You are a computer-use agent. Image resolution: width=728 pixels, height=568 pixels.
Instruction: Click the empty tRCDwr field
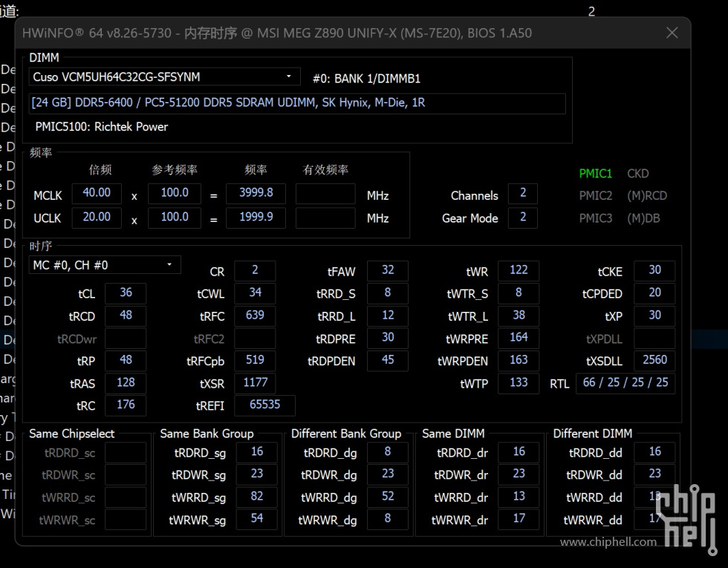click(126, 339)
